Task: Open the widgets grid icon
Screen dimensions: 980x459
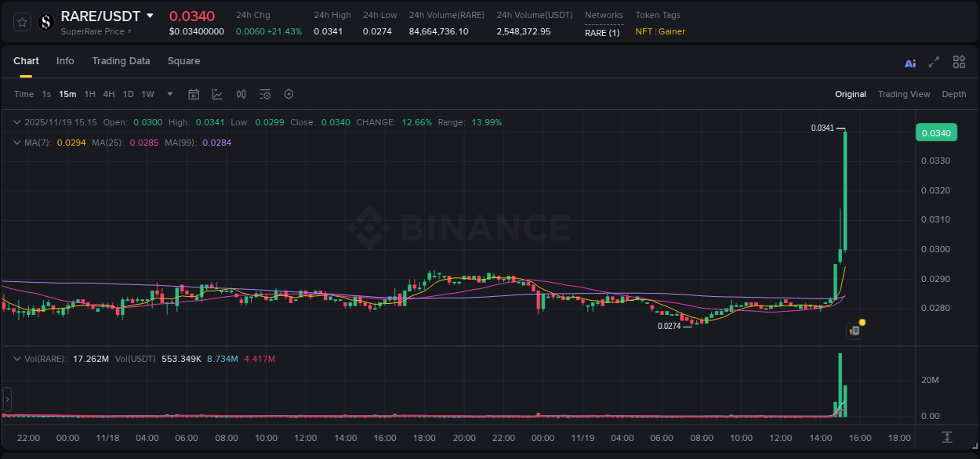Action: pos(959,62)
